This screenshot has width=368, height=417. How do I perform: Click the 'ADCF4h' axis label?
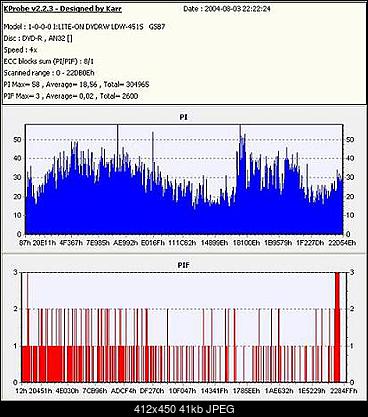(x=123, y=391)
